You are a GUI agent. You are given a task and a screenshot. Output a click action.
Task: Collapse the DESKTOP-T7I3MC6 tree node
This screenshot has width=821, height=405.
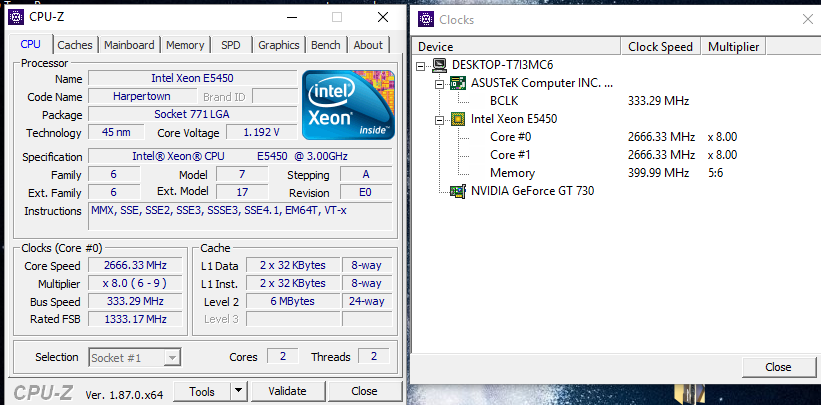[420, 65]
